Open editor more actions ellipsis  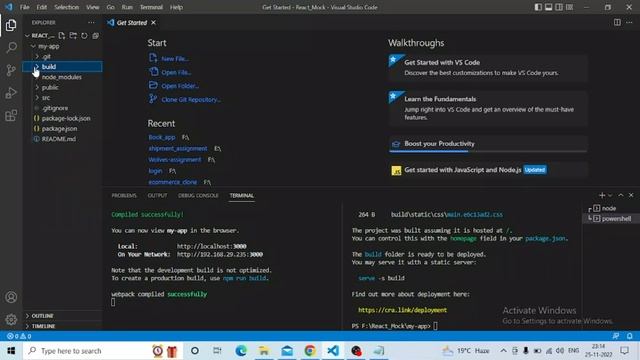pos(629,22)
